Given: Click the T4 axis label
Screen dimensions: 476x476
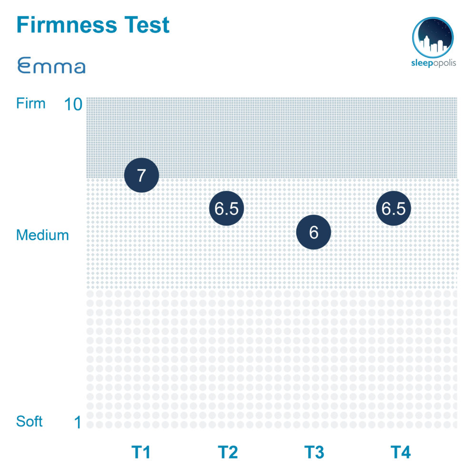Looking at the screenshot, I should click(x=401, y=452).
